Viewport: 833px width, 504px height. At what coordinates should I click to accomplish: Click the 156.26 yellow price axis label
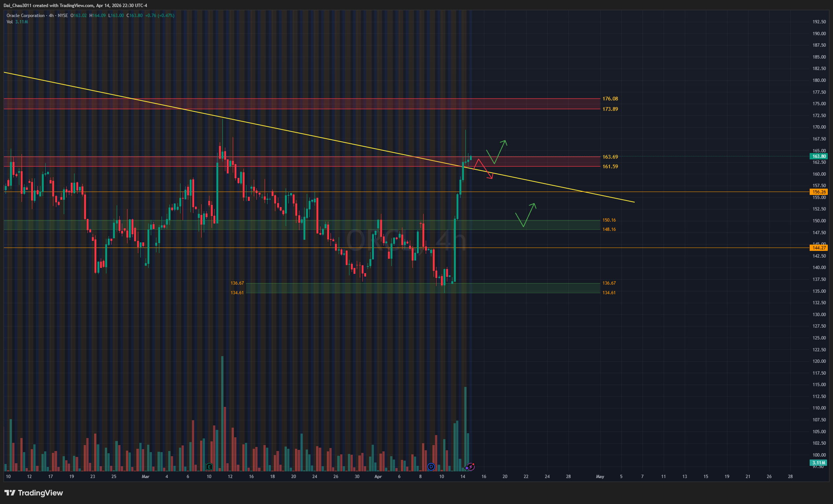coord(819,192)
